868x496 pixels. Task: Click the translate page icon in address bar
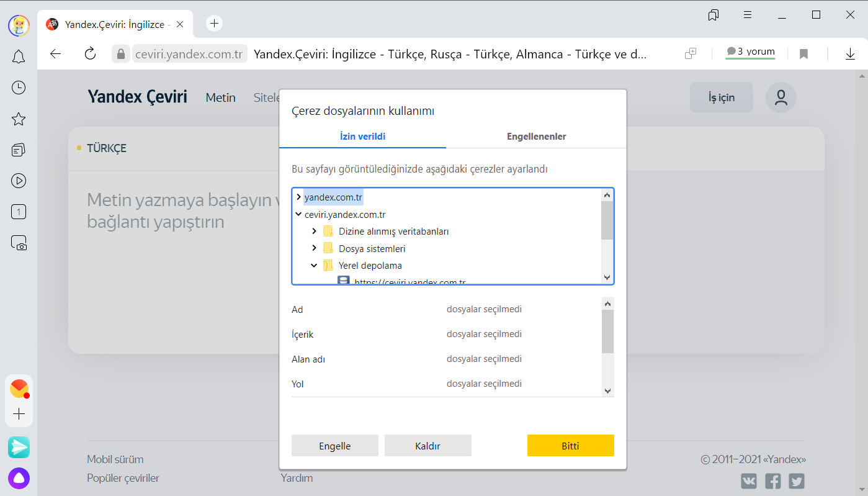click(x=691, y=54)
